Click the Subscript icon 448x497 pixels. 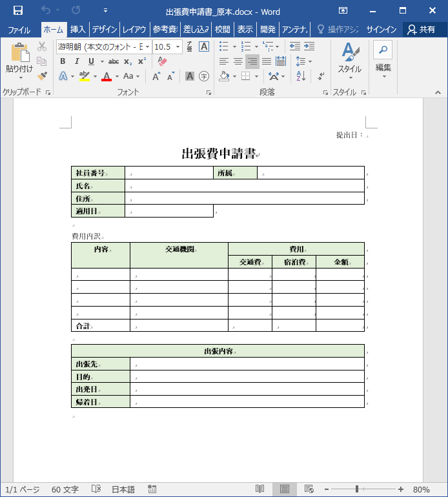pyautogui.click(x=128, y=61)
